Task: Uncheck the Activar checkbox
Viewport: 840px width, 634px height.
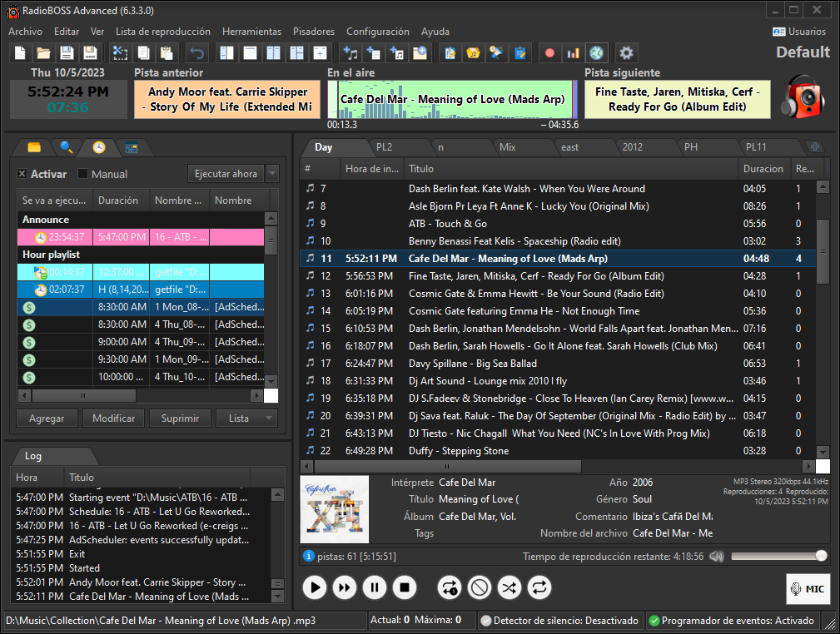Action: pyautogui.click(x=22, y=174)
